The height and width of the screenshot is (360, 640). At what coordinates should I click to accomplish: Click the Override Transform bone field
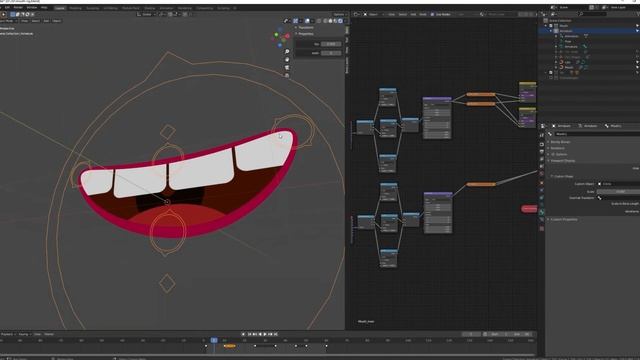pos(618,198)
